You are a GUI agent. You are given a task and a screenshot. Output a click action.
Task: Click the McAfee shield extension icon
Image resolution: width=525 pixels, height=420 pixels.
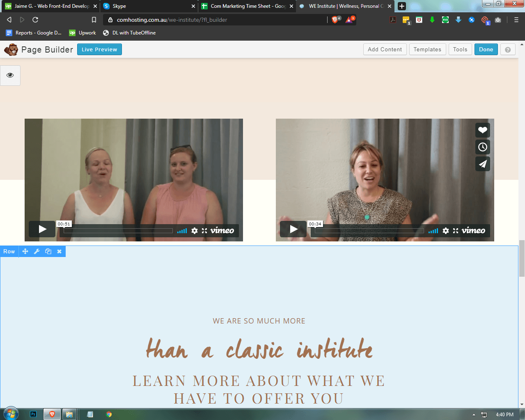coord(419,20)
